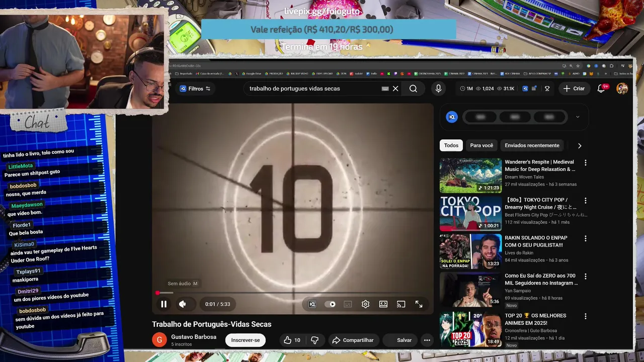Screen dimensions: 644x362
Task: Open Wanderer's Respite video thumbnail
Action: point(470,175)
